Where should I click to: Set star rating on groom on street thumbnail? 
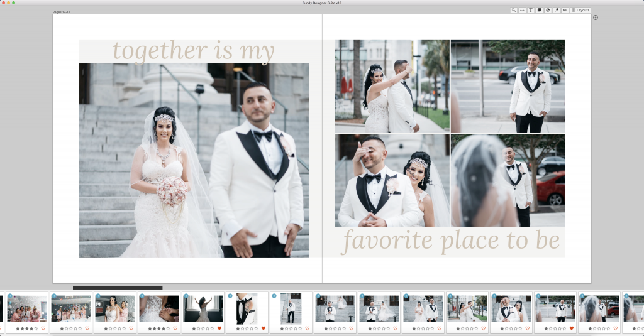tap(555, 328)
